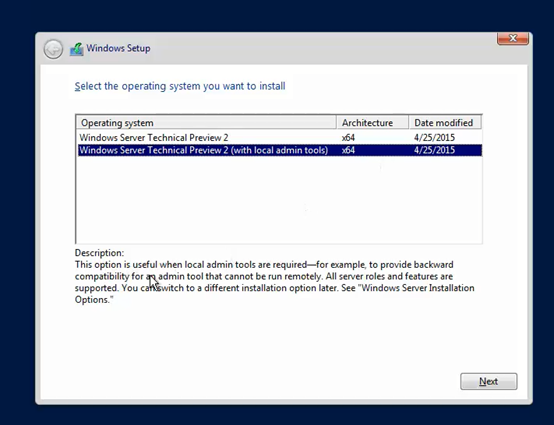Close the Windows Setup dialog
Screen dimensions: 554x425
pyautogui.click(x=513, y=38)
